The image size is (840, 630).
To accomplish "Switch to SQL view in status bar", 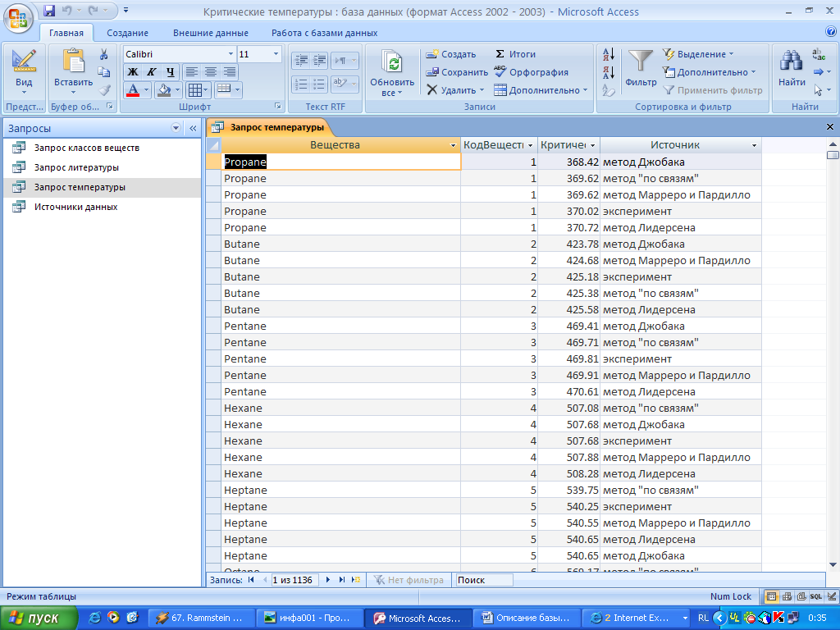I will tap(816, 596).
